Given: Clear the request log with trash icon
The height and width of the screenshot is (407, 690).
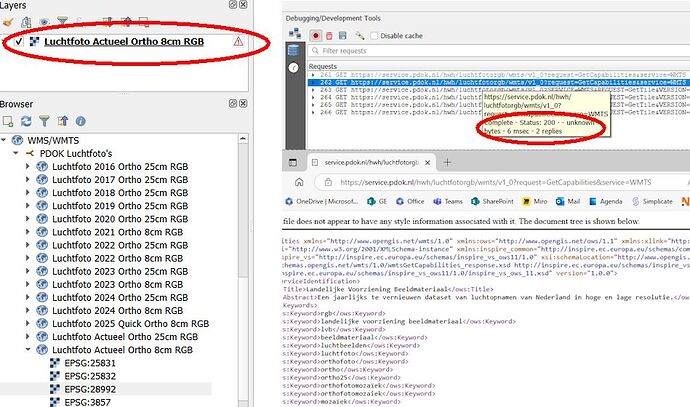Looking at the screenshot, I should click(x=329, y=36).
